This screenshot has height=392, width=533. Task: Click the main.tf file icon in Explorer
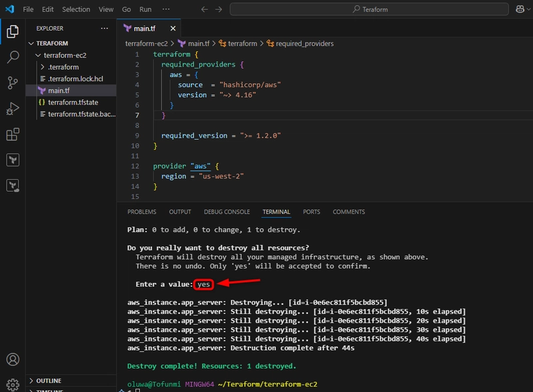[42, 91]
